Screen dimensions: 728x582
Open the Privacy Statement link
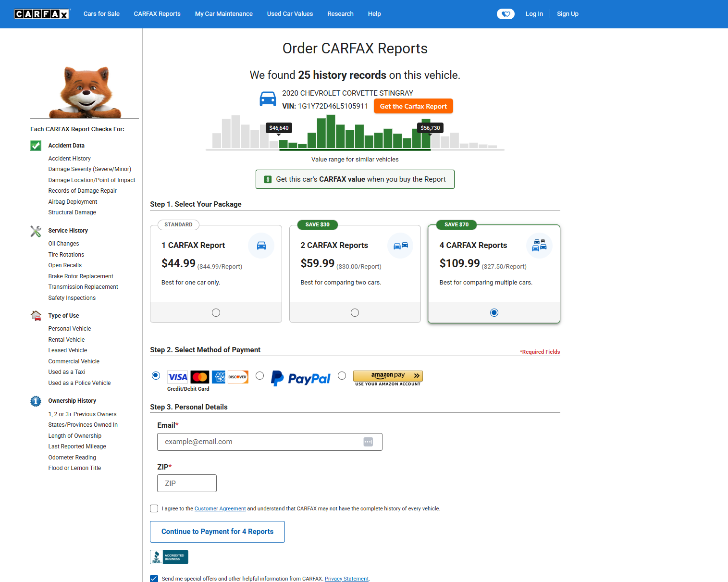(346, 579)
